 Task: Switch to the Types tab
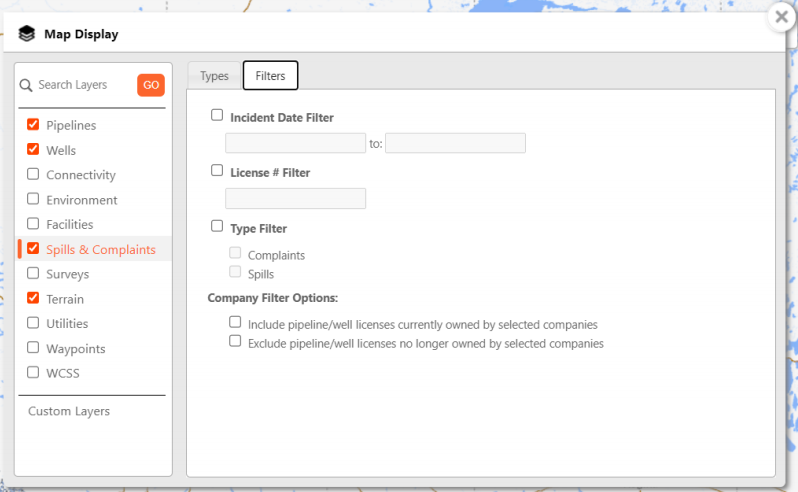coord(214,76)
